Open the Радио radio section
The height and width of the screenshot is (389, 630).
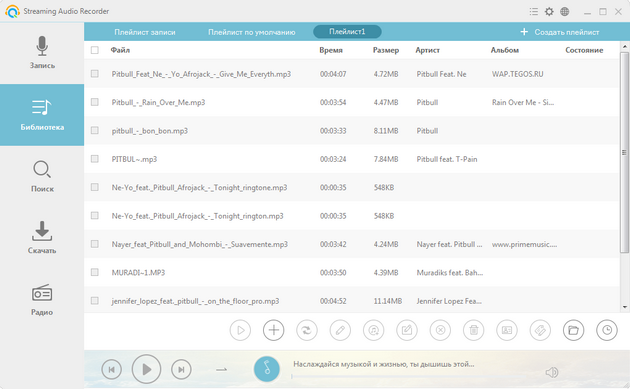click(42, 300)
